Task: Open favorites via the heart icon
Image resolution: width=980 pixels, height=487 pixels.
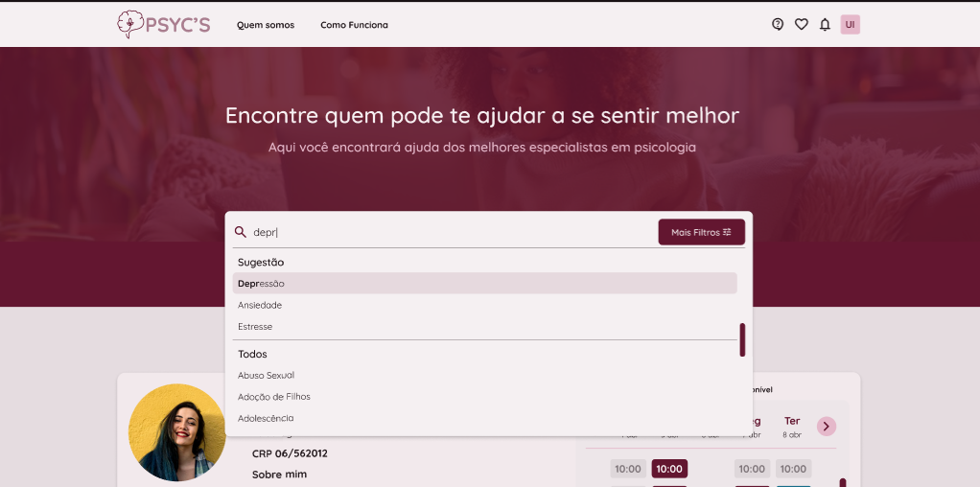Action: click(802, 25)
